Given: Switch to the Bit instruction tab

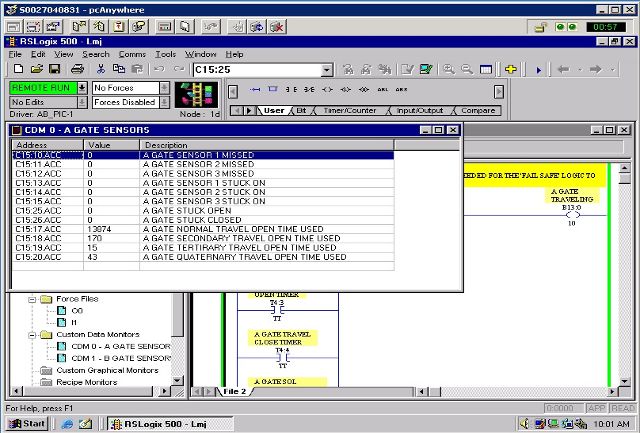Looking at the screenshot, I should click(x=301, y=110).
